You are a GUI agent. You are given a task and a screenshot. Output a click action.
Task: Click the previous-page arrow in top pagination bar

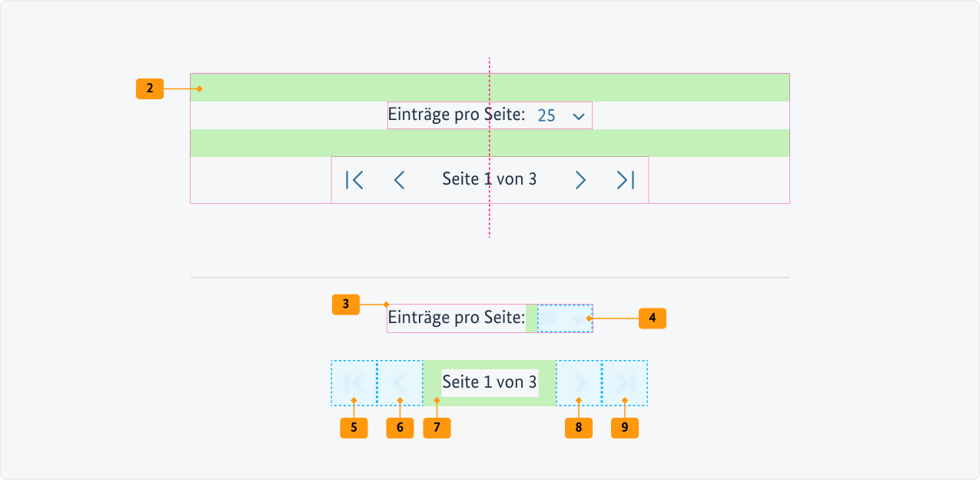click(x=399, y=179)
